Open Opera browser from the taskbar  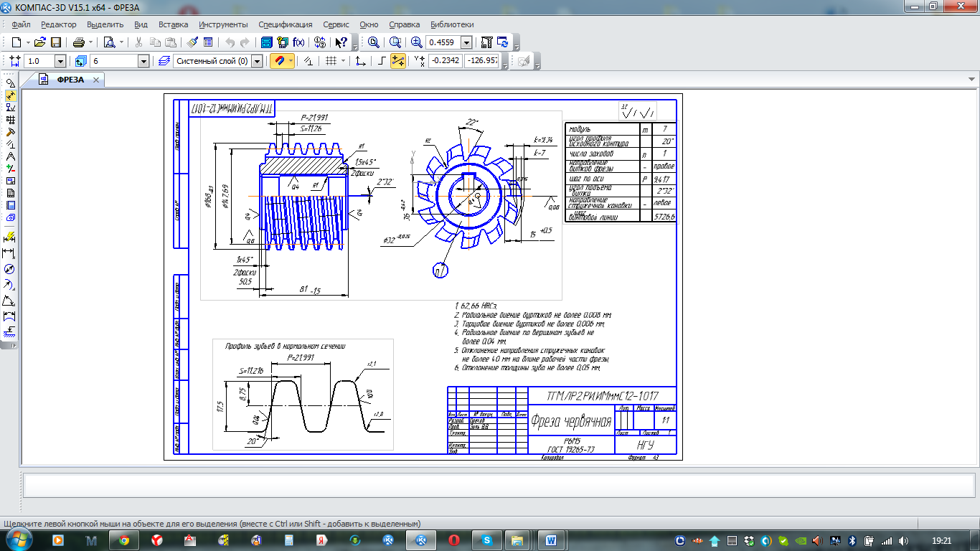coord(453,540)
